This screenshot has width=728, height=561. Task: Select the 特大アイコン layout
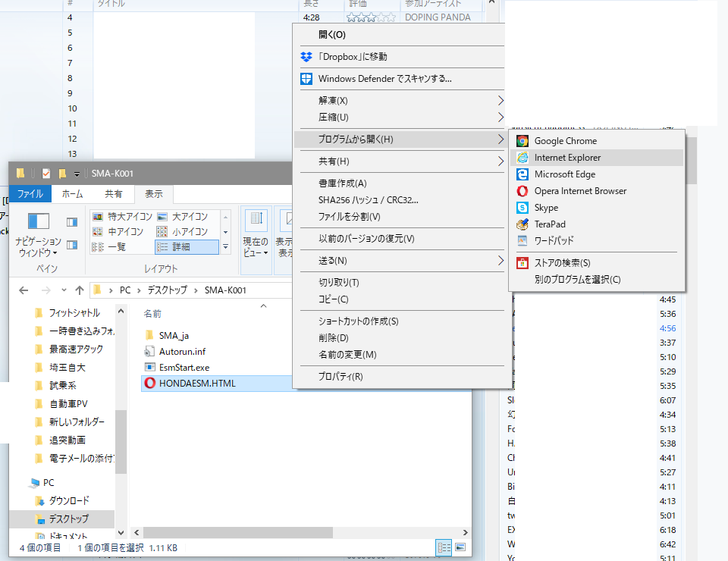click(123, 217)
